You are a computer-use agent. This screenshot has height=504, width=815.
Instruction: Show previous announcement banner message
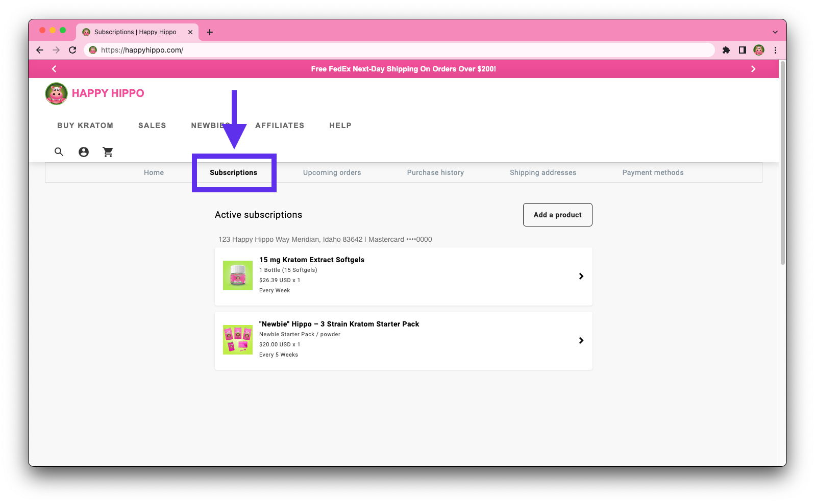[x=54, y=69]
